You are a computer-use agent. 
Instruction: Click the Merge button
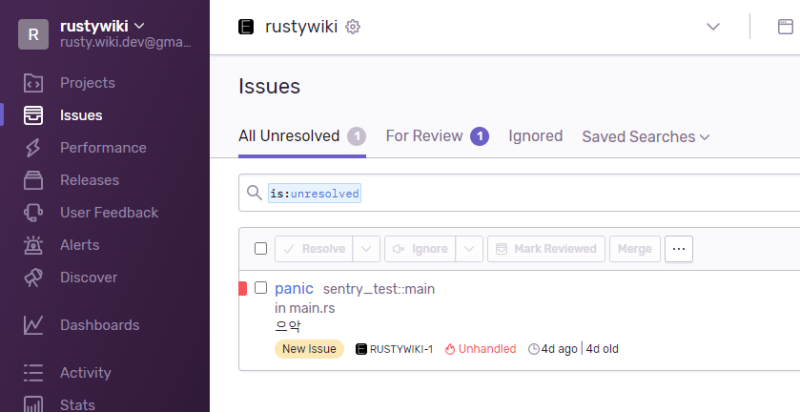635,249
